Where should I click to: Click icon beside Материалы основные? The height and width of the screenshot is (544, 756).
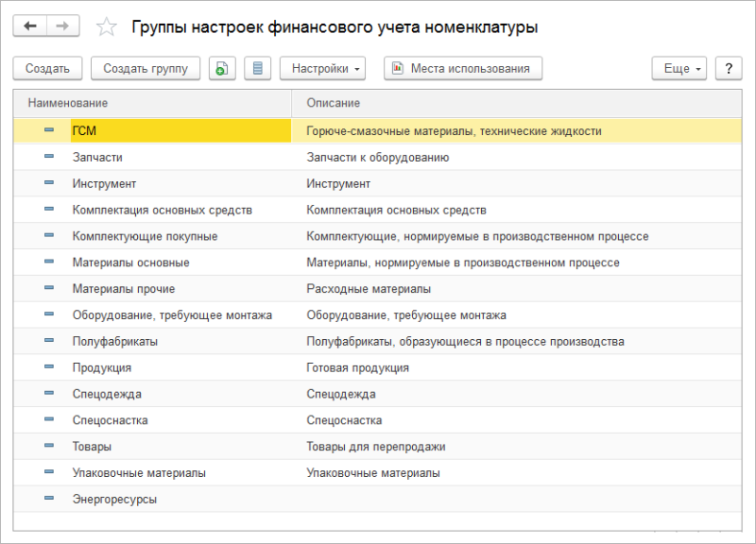point(49,262)
